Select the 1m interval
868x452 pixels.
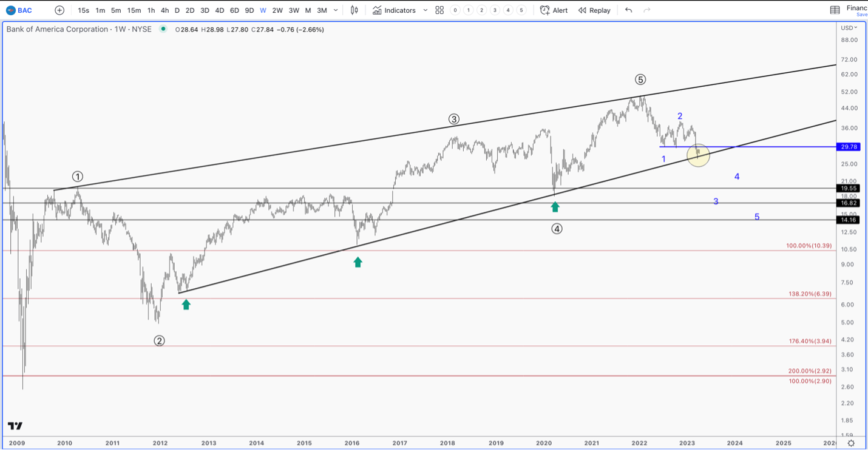[x=100, y=10]
